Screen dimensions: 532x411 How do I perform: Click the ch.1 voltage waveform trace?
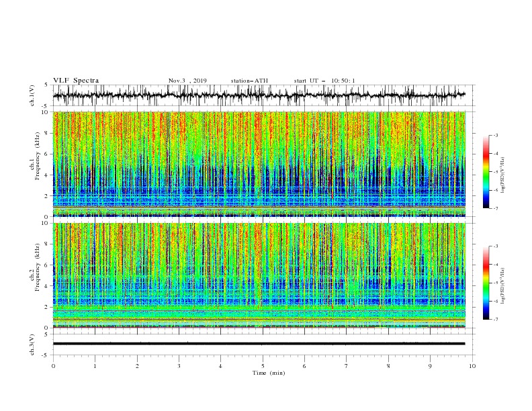(x=259, y=95)
